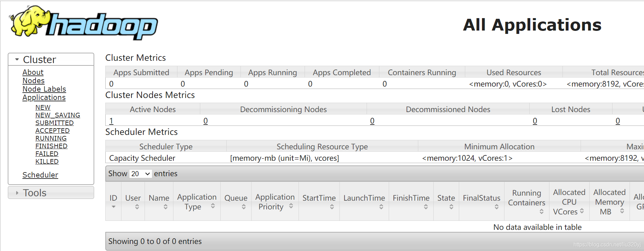Click the Lost Nodes count 0

(535, 121)
